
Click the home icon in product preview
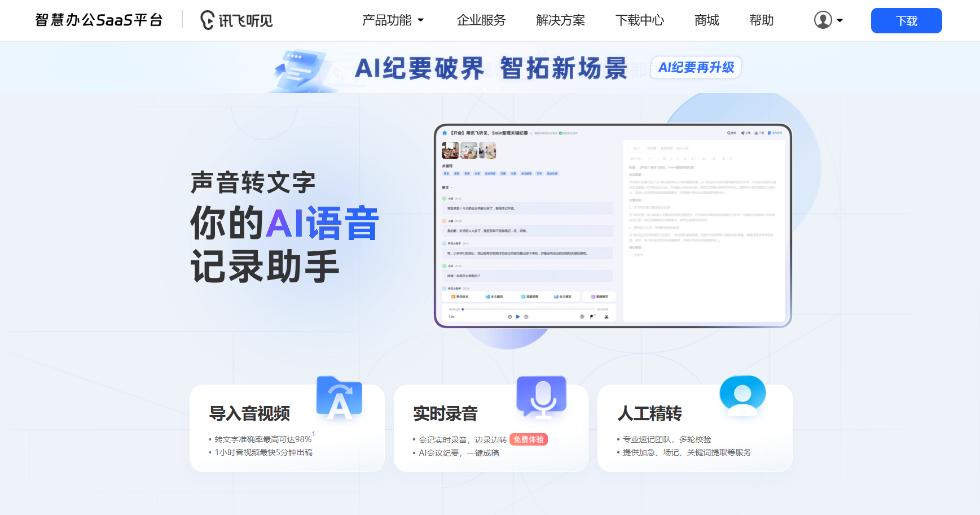[x=445, y=133]
